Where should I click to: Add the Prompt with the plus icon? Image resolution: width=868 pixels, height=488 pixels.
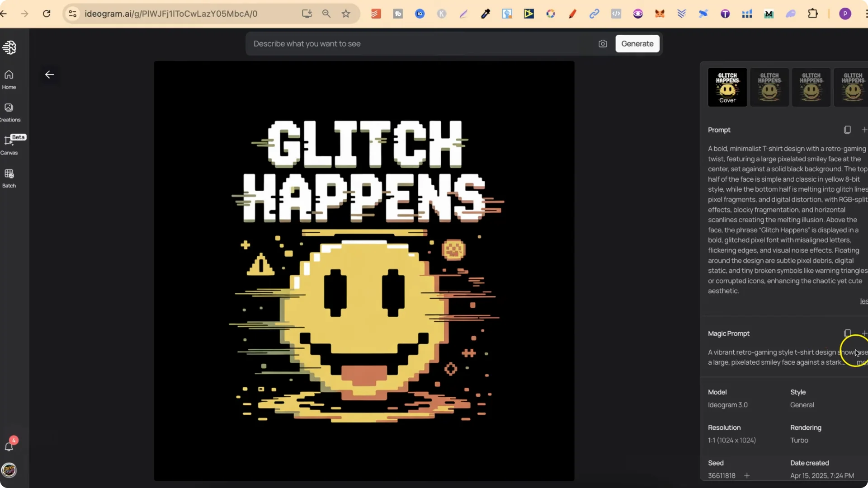(865, 130)
